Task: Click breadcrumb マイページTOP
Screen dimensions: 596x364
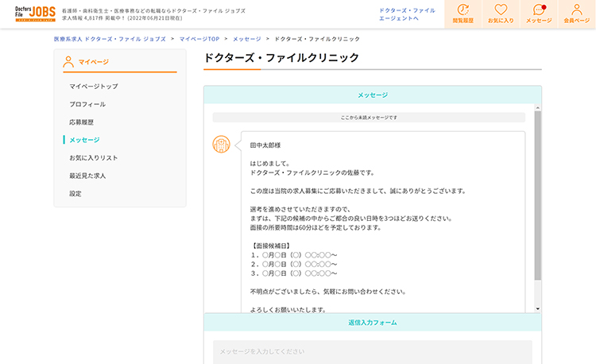Action: 199,39
